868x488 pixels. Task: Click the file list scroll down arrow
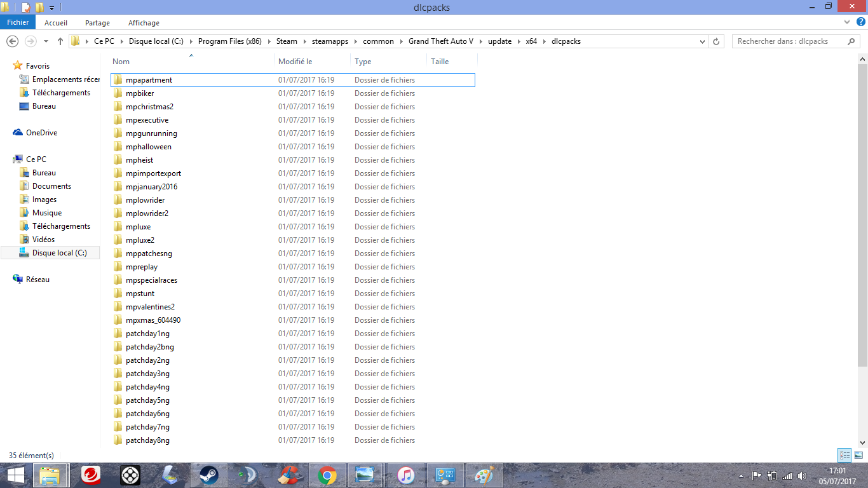(x=863, y=443)
